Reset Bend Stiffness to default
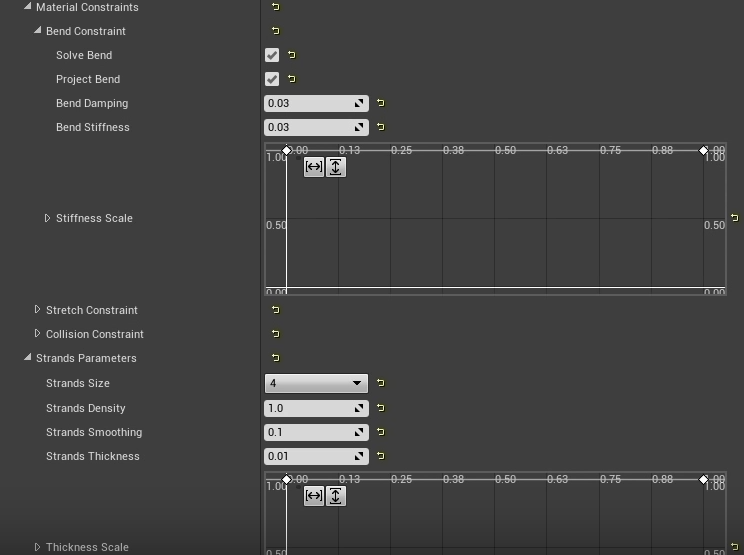The image size is (744, 555). point(381,127)
